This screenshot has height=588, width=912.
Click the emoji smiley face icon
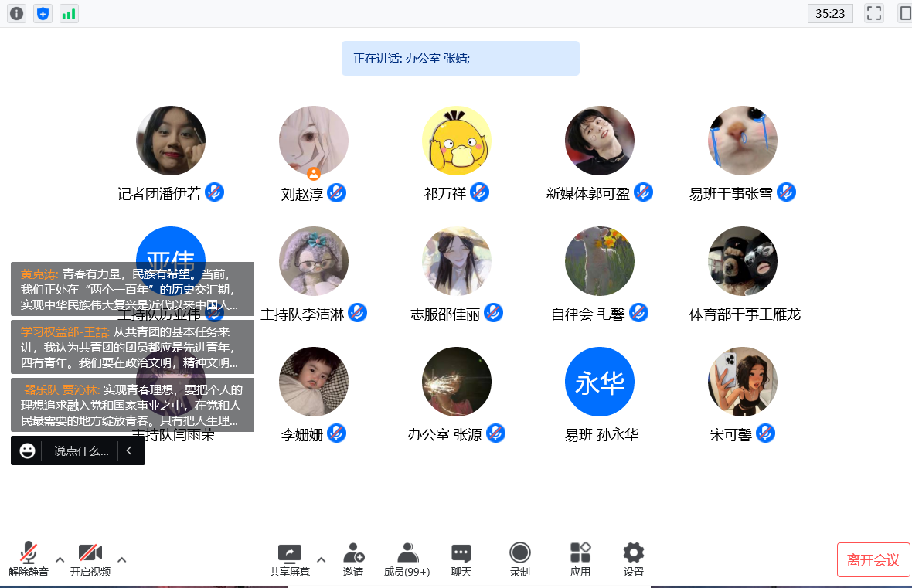[x=28, y=450]
